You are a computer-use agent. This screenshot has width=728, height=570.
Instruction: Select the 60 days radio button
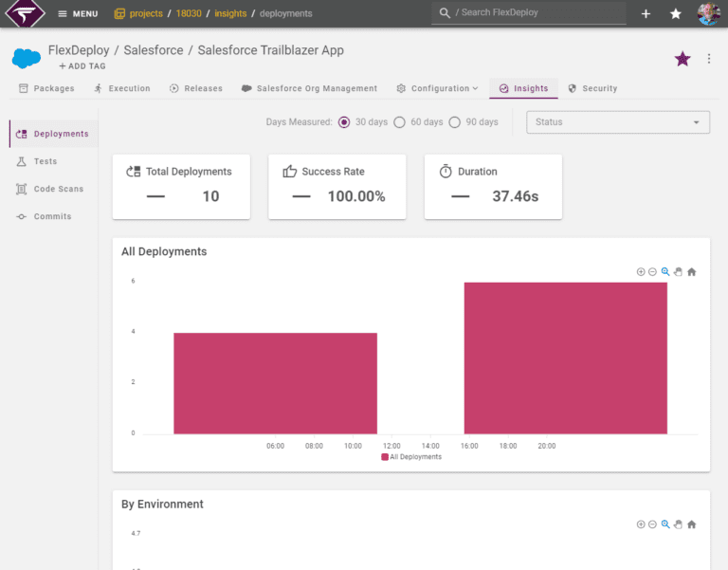click(399, 122)
